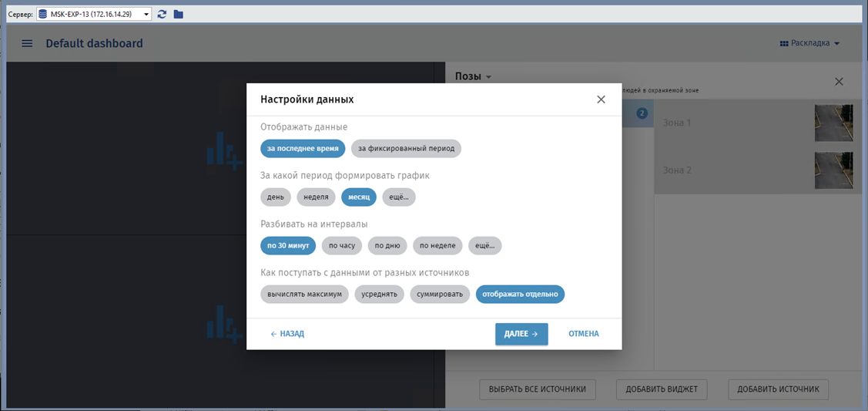Choose the "неделя" chart period
The height and width of the screenshot is (411, 868).
pyautogui.click(x=316, y=197)
